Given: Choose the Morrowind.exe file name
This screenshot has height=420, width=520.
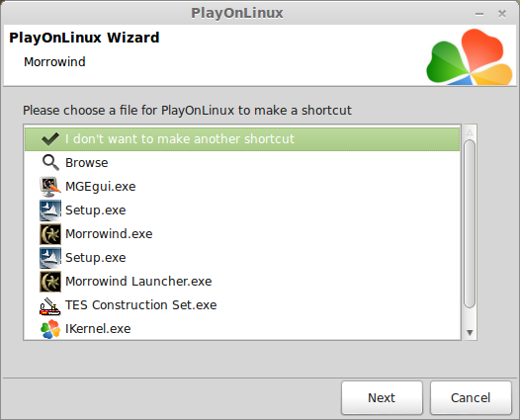Looking at the screenshot, I should 109,234.
